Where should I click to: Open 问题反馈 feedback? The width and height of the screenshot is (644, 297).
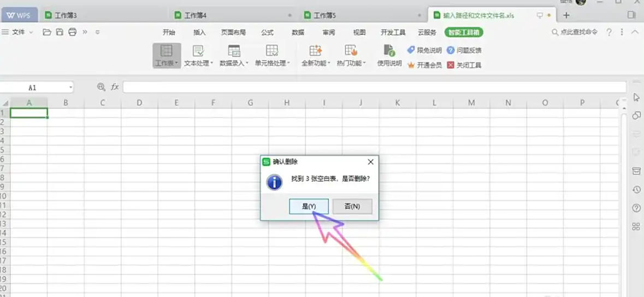[464, 50]
